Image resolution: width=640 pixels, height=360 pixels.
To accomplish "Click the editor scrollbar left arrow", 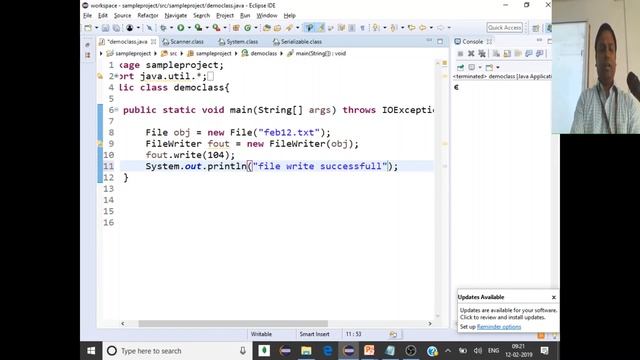I will coord(122,323).
